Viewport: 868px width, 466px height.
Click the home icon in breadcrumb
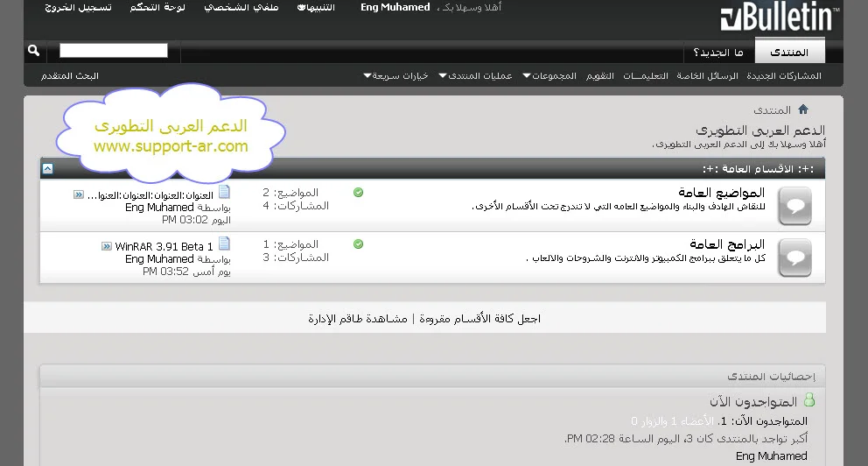[802, 109]
